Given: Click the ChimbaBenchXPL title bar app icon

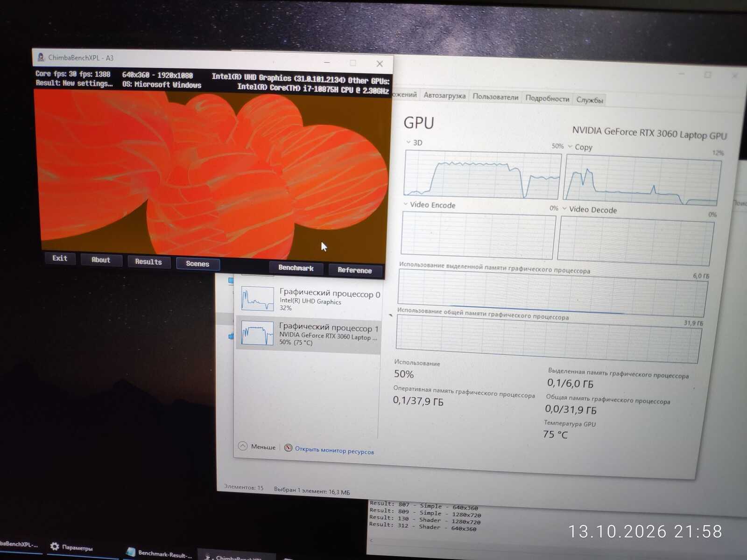Looking at the screenshot, I should (41, 57).
